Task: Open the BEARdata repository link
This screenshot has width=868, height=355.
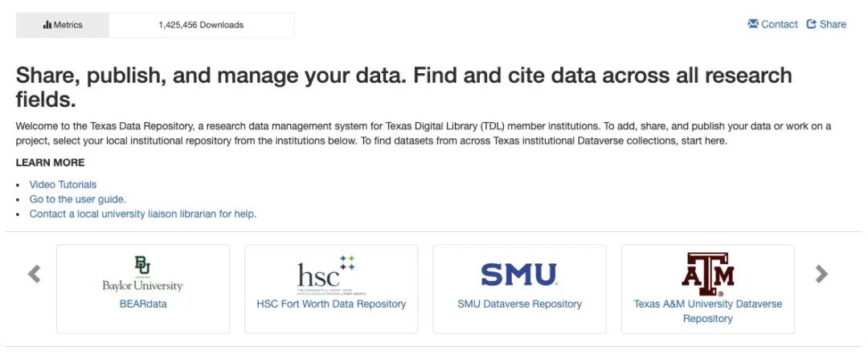Action: 142,304
